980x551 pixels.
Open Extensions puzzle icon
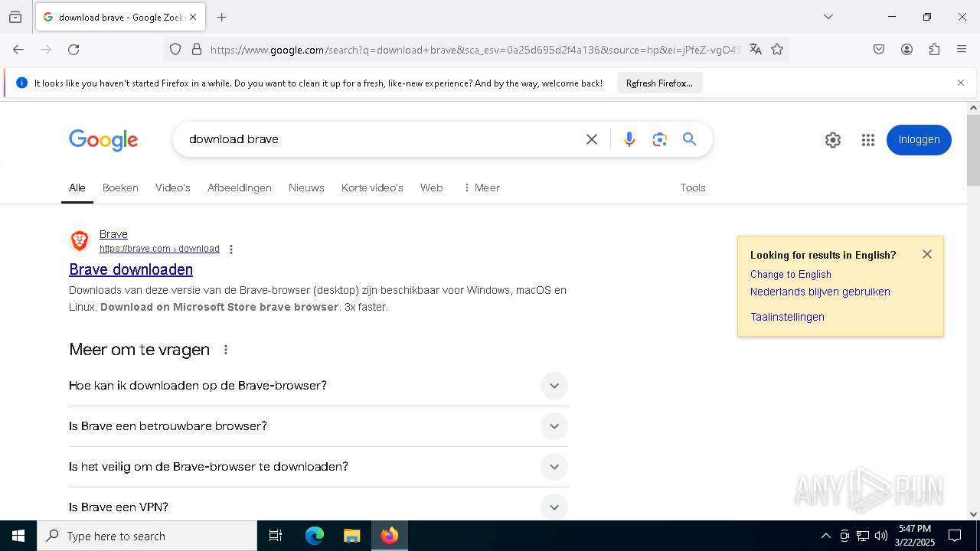(x=934, y=50)
